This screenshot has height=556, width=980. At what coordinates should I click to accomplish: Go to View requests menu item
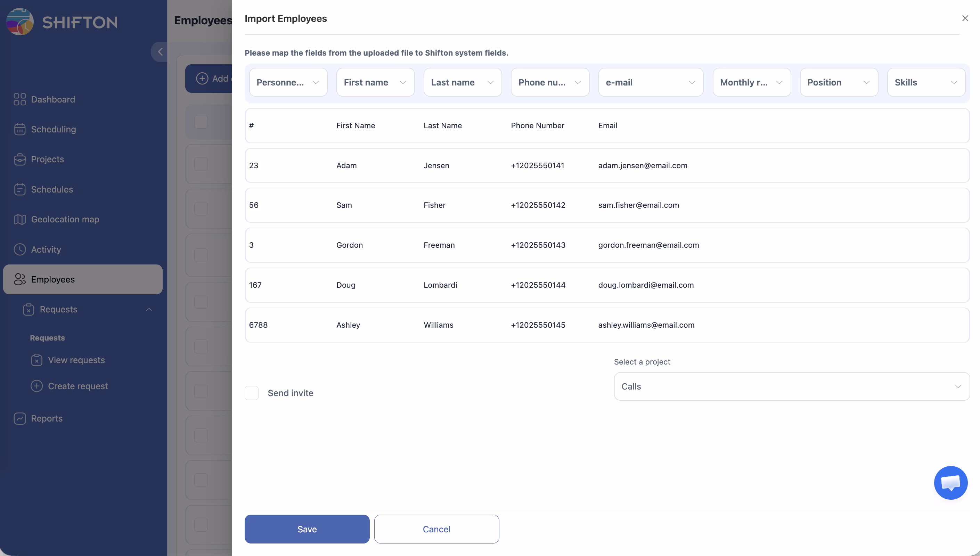[x=76, y=360]
